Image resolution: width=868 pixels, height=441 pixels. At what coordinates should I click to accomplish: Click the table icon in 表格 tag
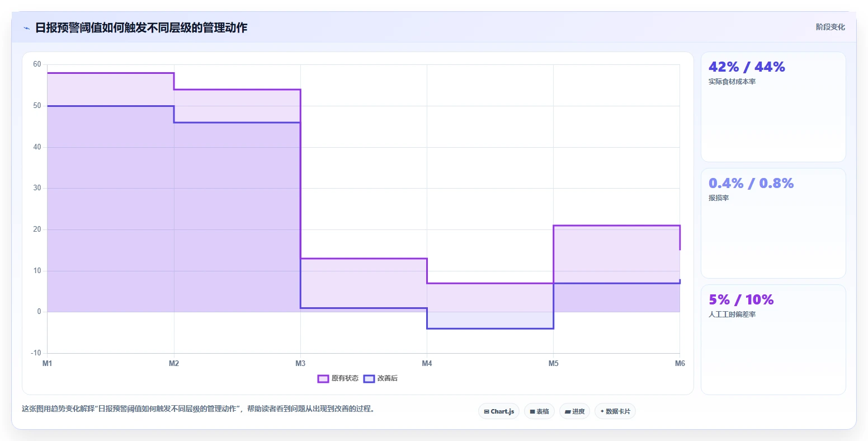[532, 412]
